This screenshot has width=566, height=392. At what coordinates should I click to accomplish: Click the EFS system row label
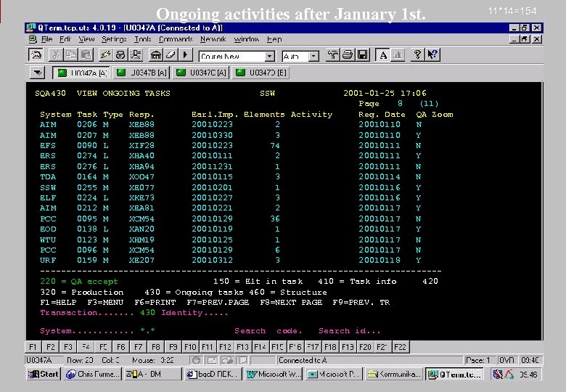tap(48, 145)
